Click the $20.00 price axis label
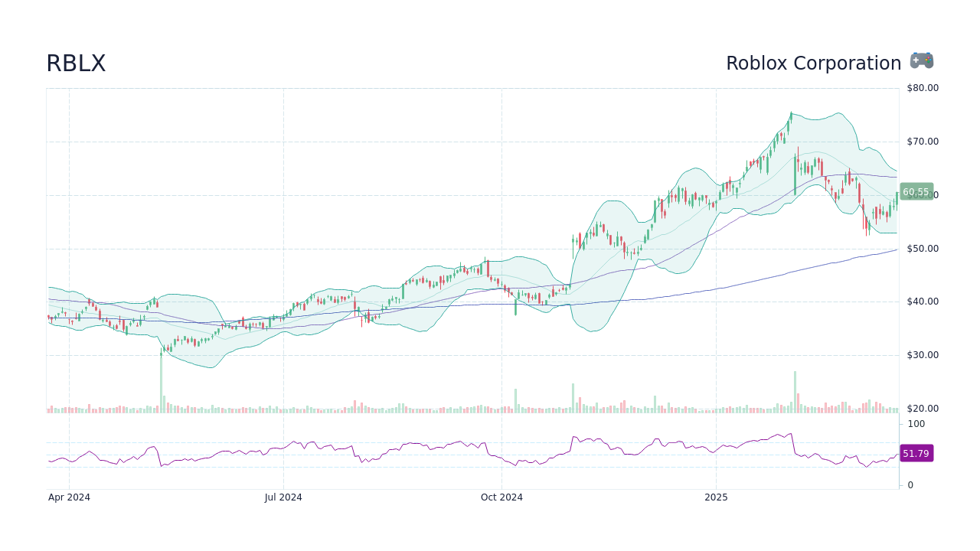The width and height of the screenshot is (980, 551). (x=923, y=409)
